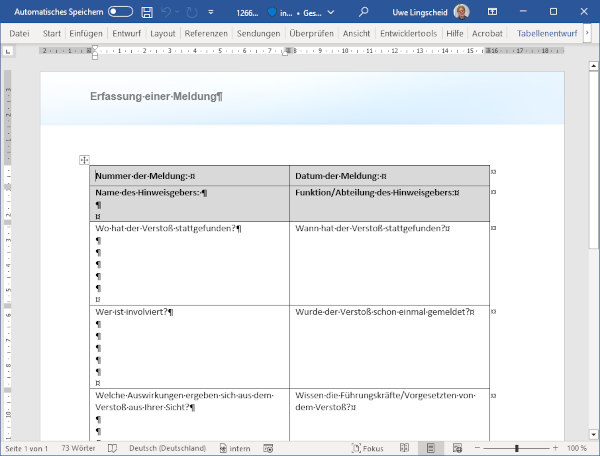The height and width of the screenshot is (456, 600).
Task: Open the Einfügen ribbon tab
Action: tap(85, 33)
